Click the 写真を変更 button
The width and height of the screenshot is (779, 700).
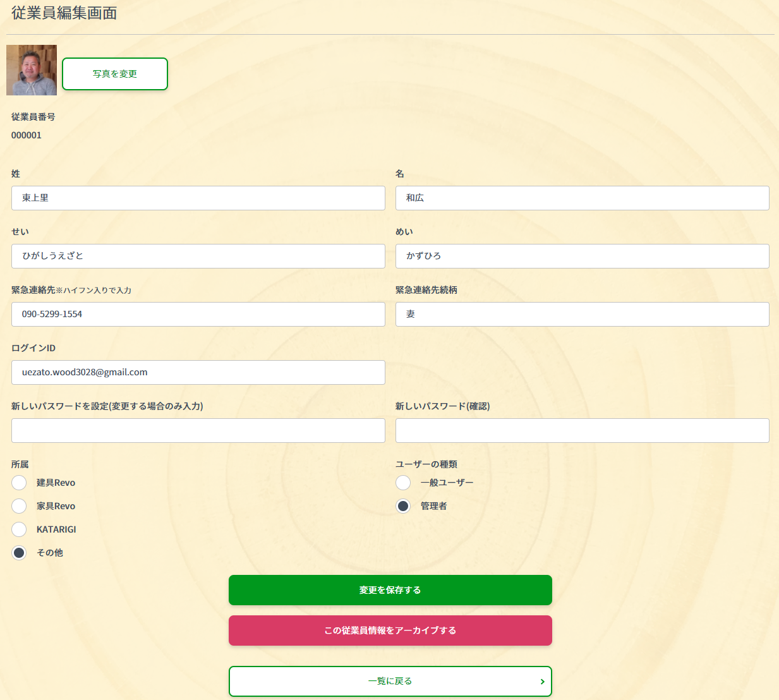tap(115, 74)
